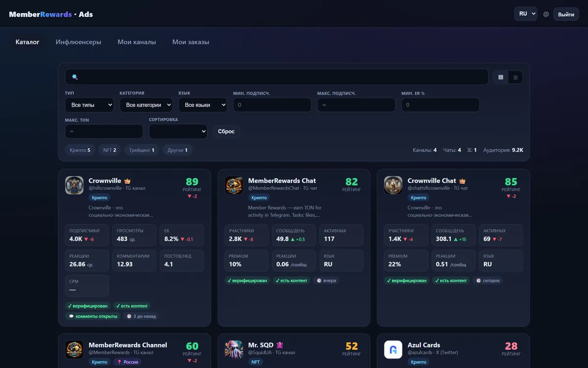The image size is (588, 368).
Task: Switch to grid view layout
Action: (500, 77)
